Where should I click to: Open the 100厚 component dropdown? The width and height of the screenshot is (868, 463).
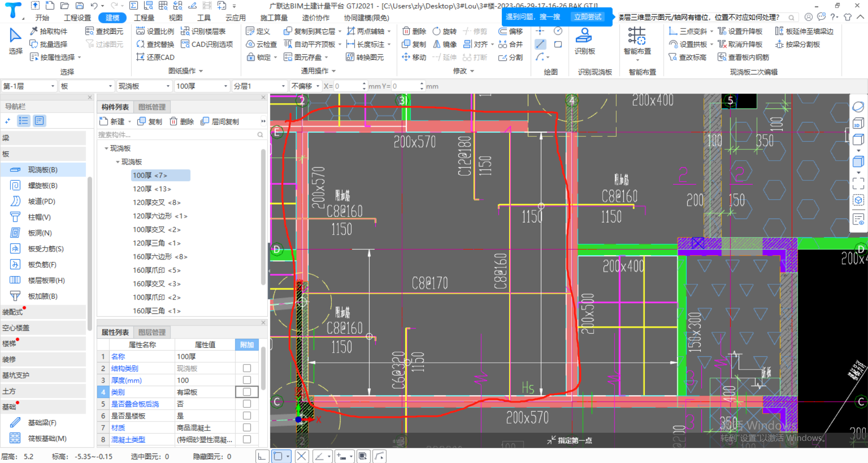202,86
